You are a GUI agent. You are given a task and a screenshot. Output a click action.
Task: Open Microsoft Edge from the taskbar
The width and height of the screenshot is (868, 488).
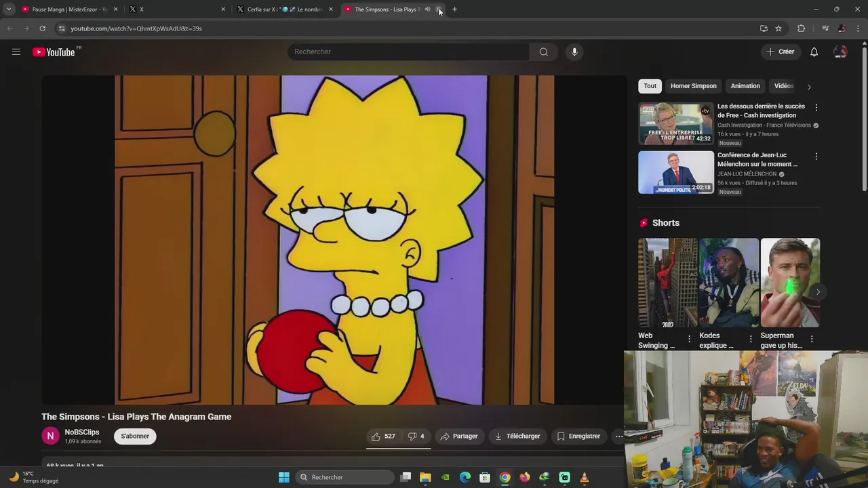(465, 477)
